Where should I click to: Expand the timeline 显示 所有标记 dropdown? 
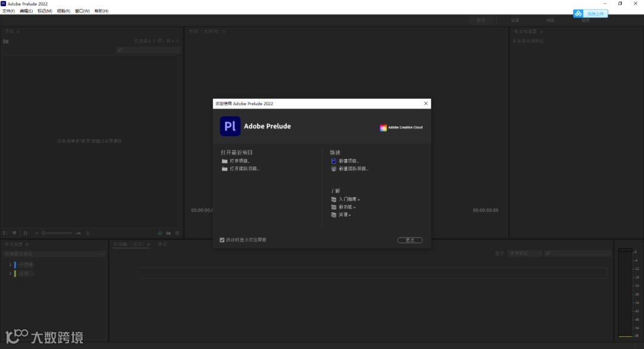click(525, 254)
